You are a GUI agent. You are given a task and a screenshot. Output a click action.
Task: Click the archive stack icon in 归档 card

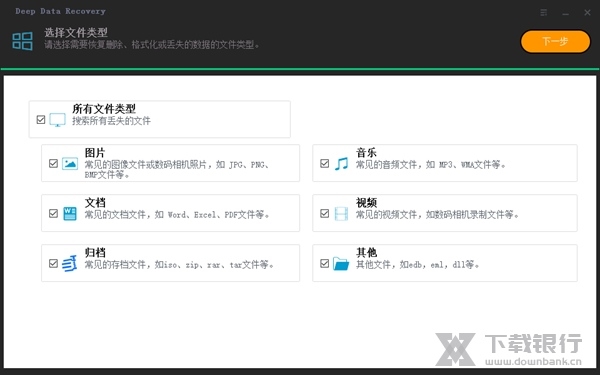pos(70,263)
